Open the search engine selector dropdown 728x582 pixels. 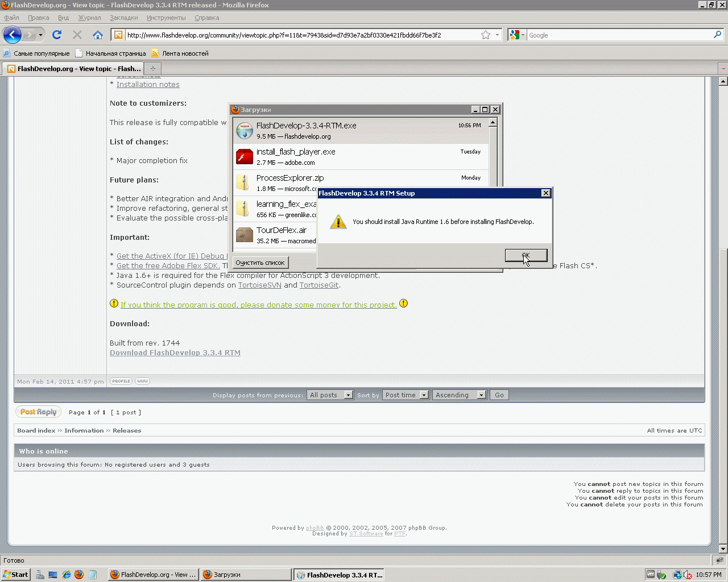click(x=523, y=35)
